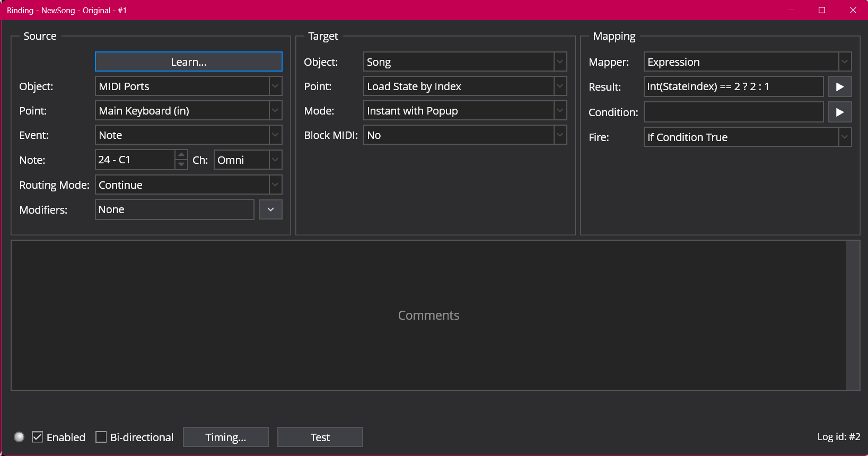Open the Fire dropdown showing If Condition True
The width and height of the screenshot is (868, 456).
tap(845, 137)
